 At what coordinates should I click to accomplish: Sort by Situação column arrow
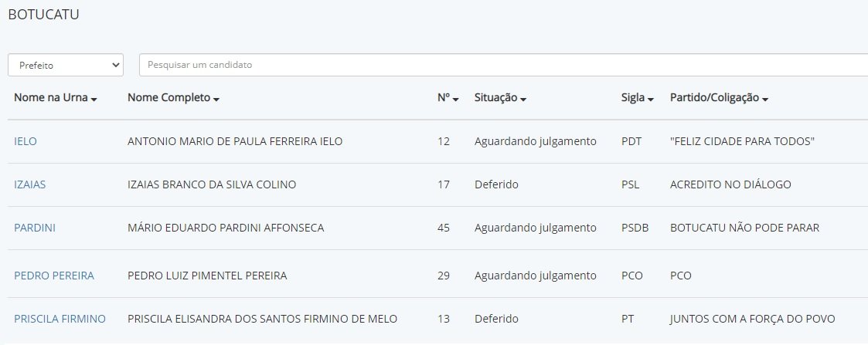tap(523, 100)
